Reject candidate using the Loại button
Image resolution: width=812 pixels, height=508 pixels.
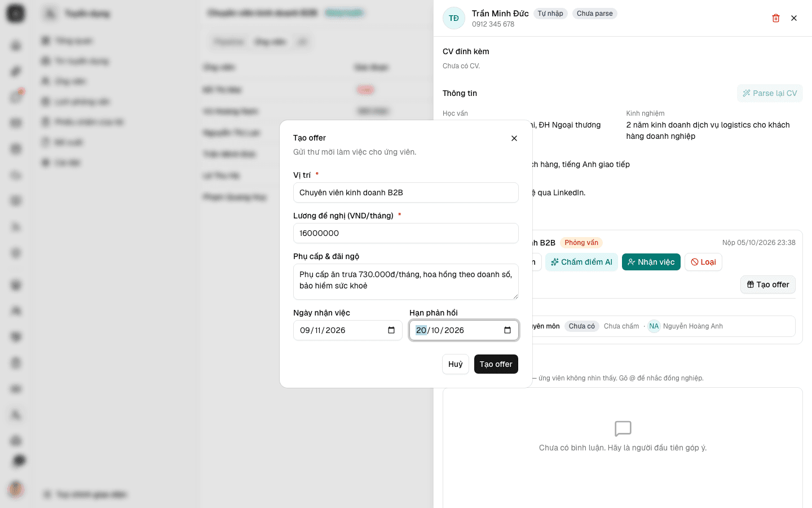coord(703,262)
